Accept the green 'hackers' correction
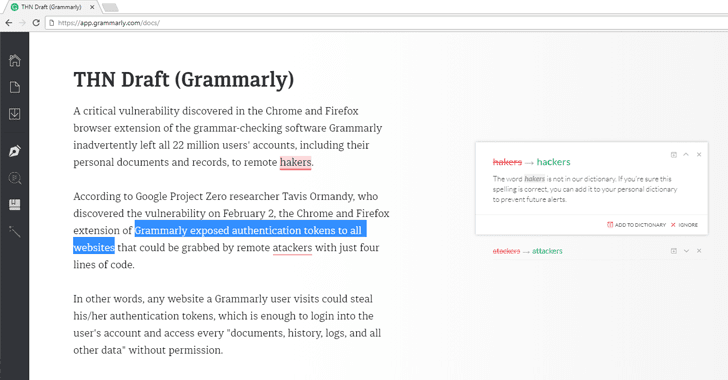Viewport: 728px width, 380px height. [x=553, y=162]
